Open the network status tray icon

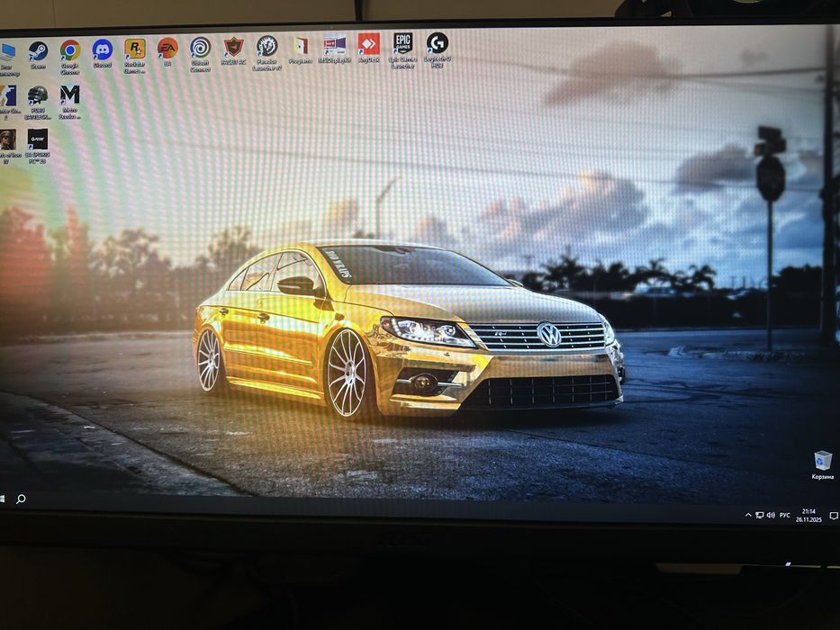759,515
